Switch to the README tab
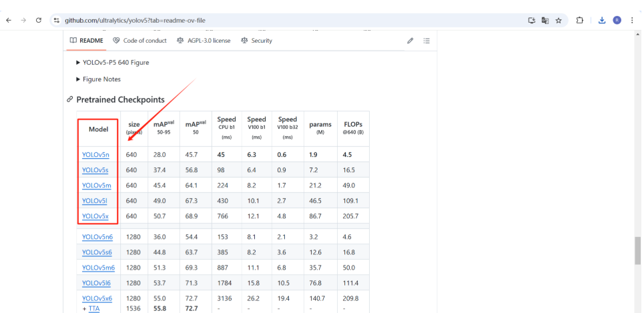 86,41
